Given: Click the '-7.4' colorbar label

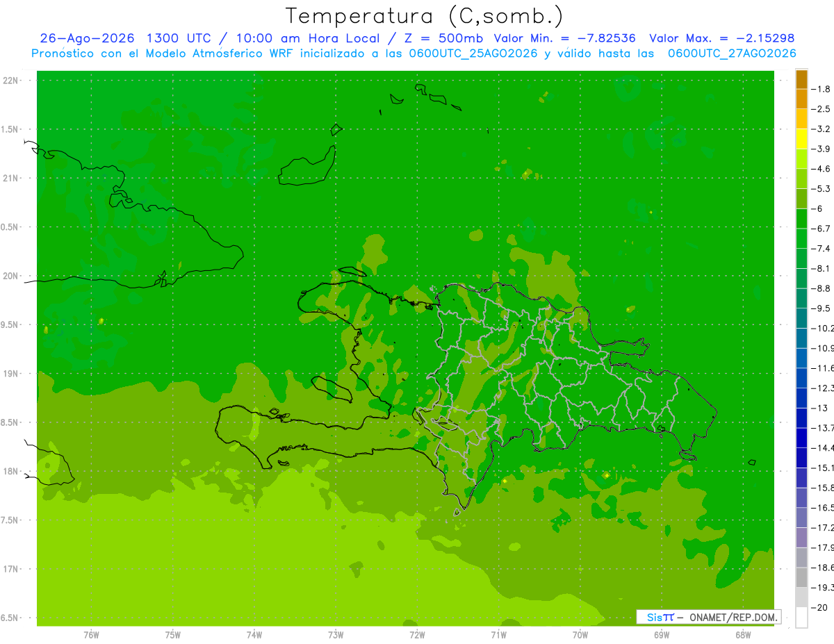Looking at the screenshot, I should coord(822,248).
